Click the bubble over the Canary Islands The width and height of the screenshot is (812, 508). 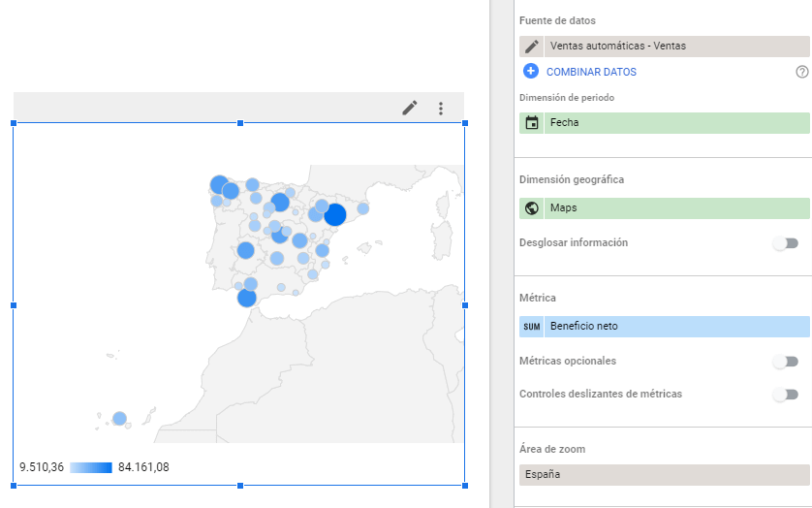click(119, 418)
